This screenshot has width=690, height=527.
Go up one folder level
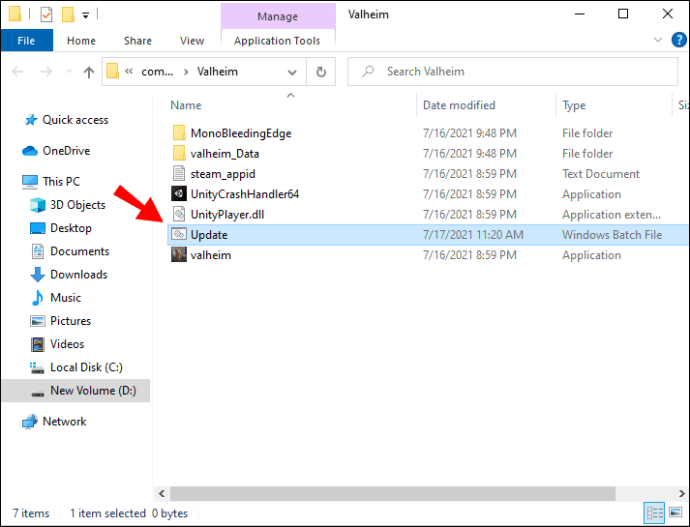(x=88, y=72)
